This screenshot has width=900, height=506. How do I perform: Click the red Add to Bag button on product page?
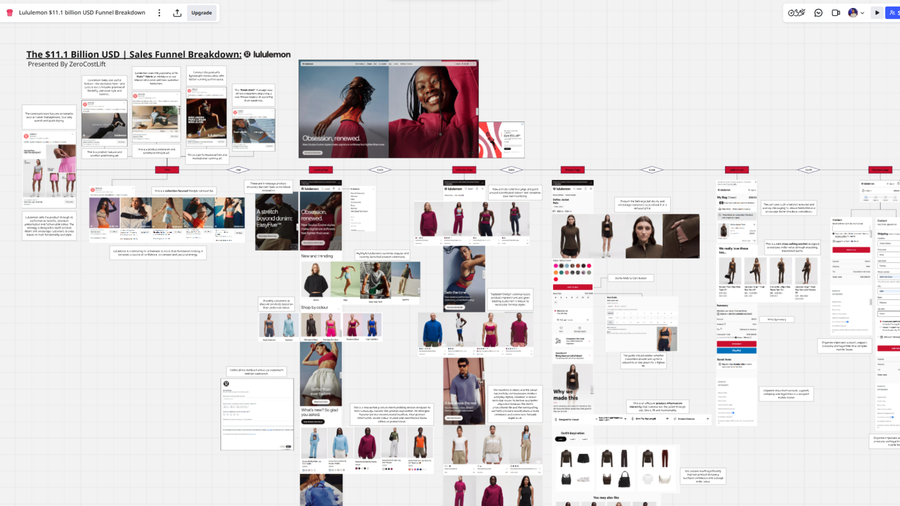[x=572, y=287]
